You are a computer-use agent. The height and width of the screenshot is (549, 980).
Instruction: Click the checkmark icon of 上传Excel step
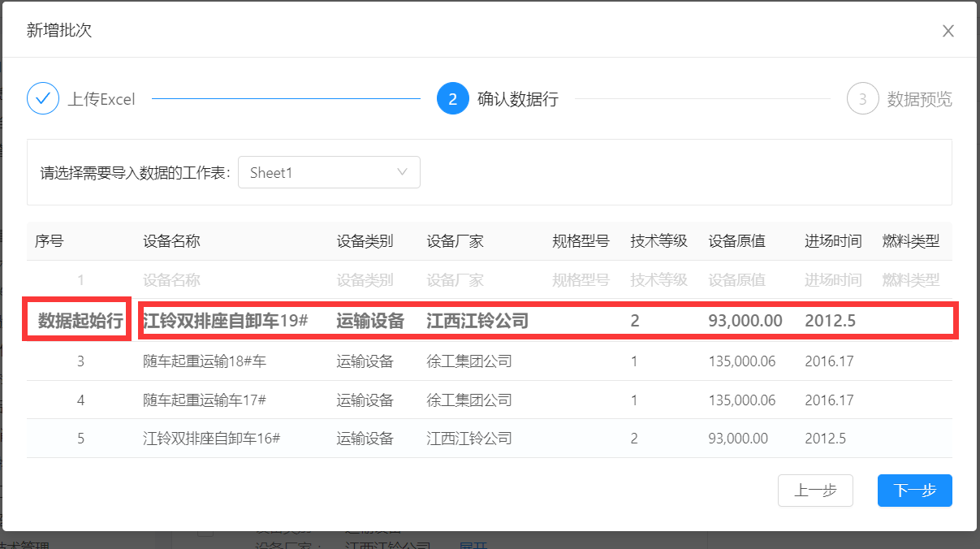43,99
